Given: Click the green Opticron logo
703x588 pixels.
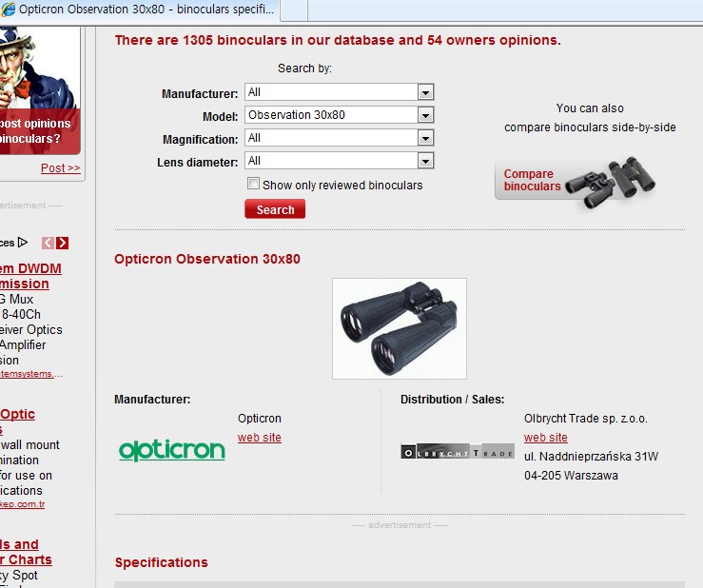Looking at the screenshot, I should click(172, 450).
